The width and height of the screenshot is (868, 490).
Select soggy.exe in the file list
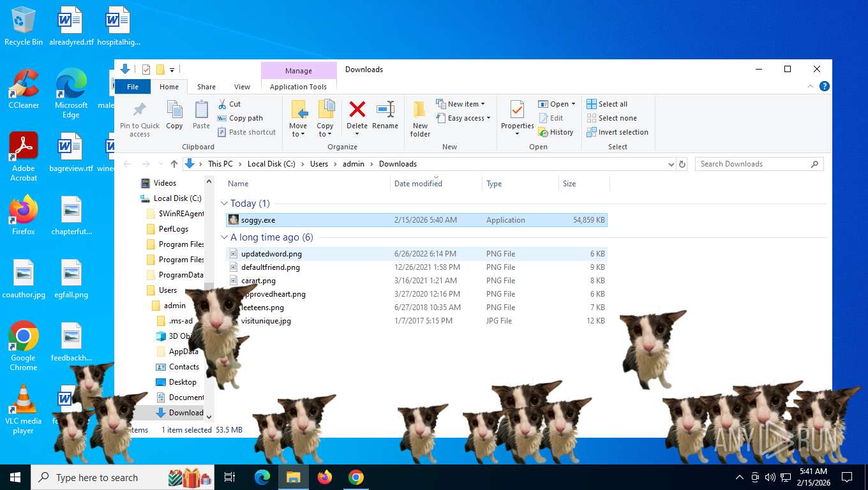coord(417,220)
